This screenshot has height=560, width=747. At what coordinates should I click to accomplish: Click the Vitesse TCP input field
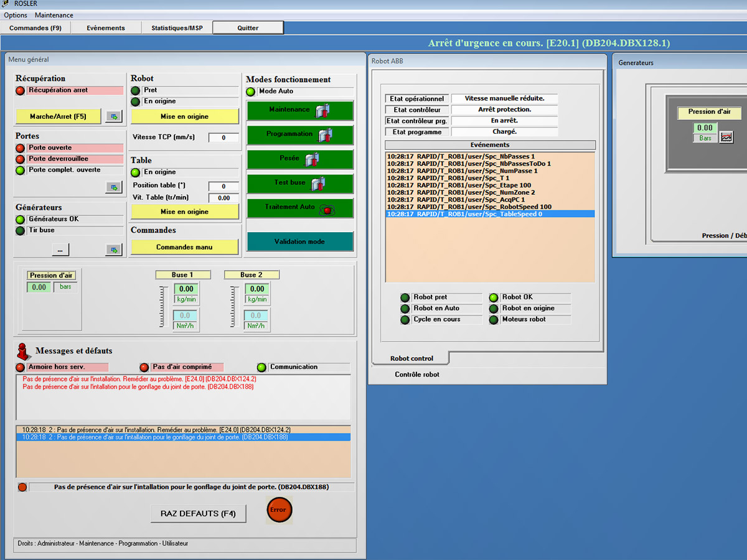(x=223, y=138)
